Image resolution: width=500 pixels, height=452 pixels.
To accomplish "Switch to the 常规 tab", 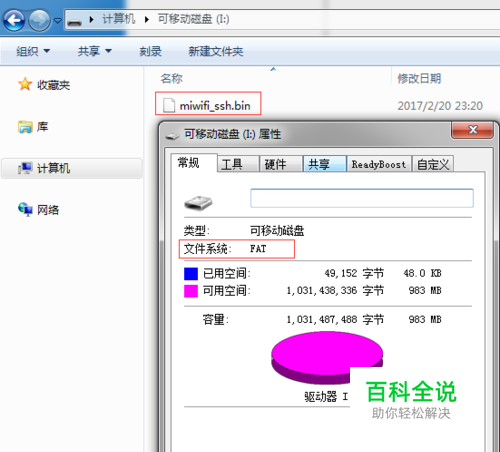I will (194, 163).
